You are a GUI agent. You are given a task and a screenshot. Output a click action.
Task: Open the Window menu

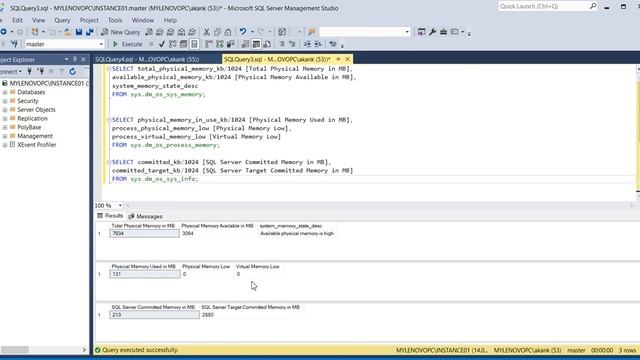point(142,20)
